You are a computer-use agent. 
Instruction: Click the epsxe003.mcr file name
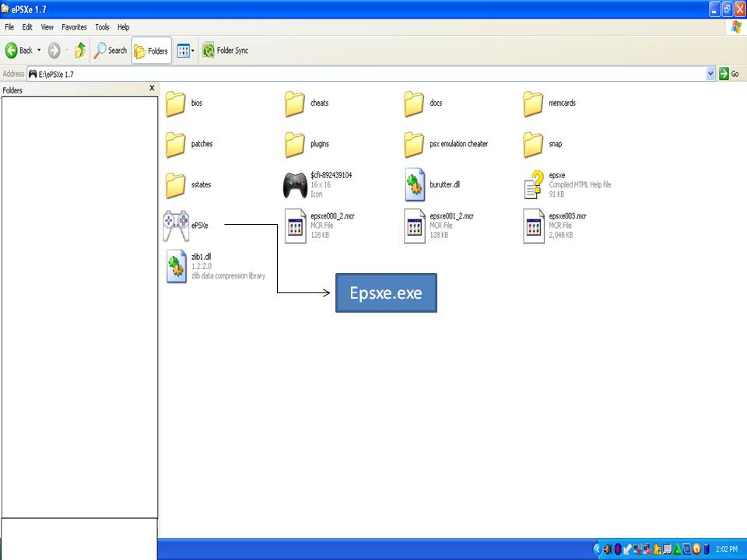coord(567,216)
